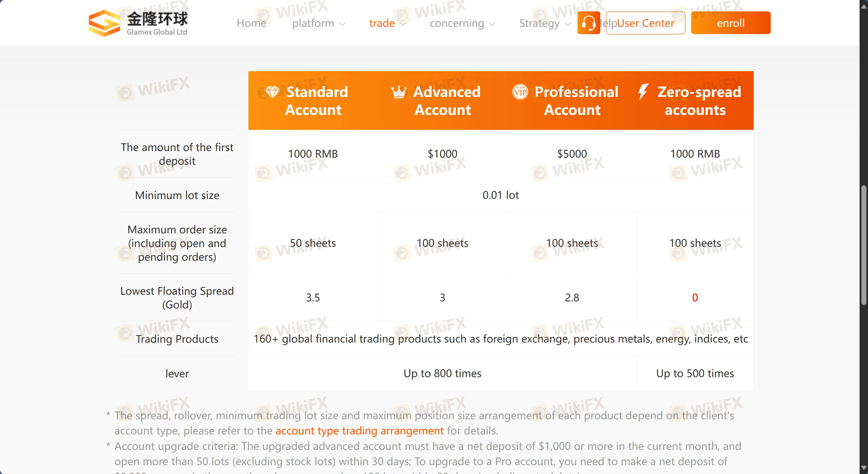Click the lightning icon on Zero-spread accounts header

click(643, 91)
